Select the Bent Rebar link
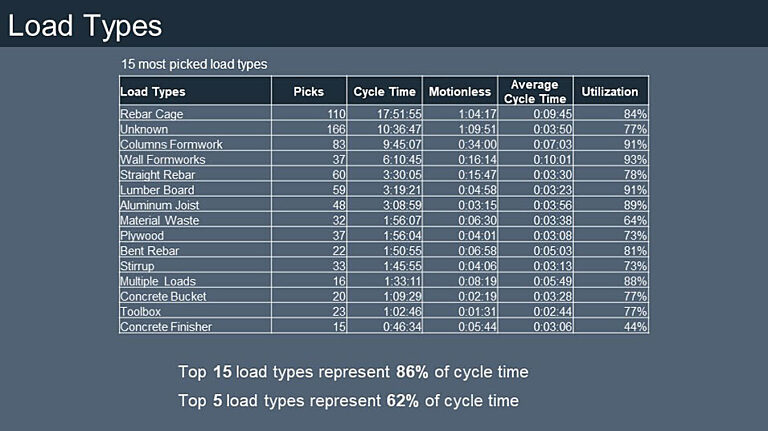Image resolution: width=768 pixels, height=431 pixels. tap(149, 251)
